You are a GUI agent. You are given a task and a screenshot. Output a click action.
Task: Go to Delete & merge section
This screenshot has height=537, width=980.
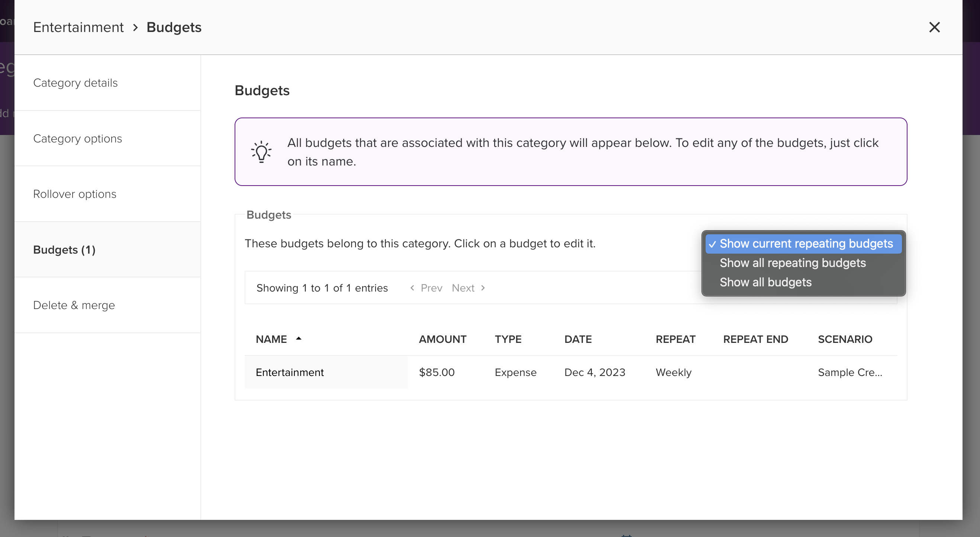click(x=74, y=305)
